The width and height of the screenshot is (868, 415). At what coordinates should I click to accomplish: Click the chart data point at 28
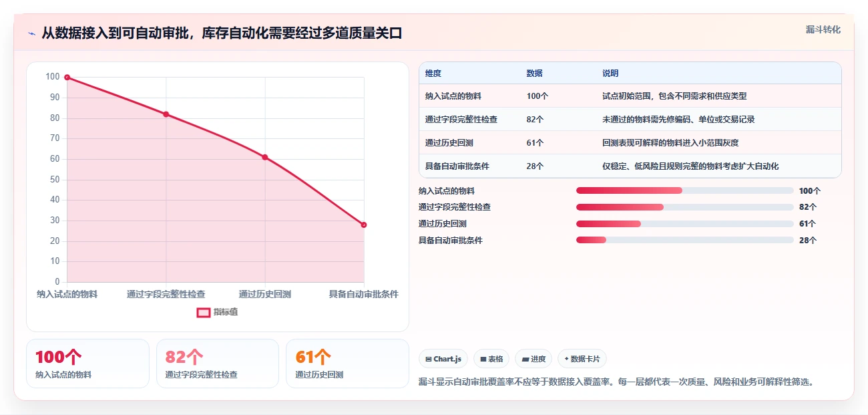pyautogui.click(x=364, y=225)
